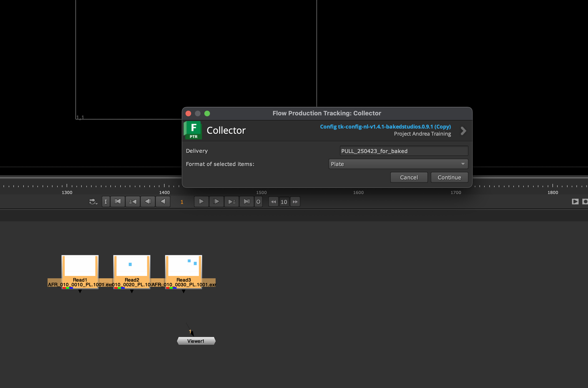
Task: Step forward one frame
Action: 216,202
